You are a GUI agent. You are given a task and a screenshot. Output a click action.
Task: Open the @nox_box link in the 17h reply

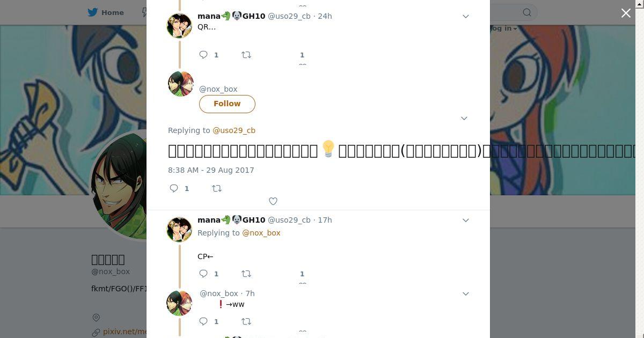pos(261,233)
